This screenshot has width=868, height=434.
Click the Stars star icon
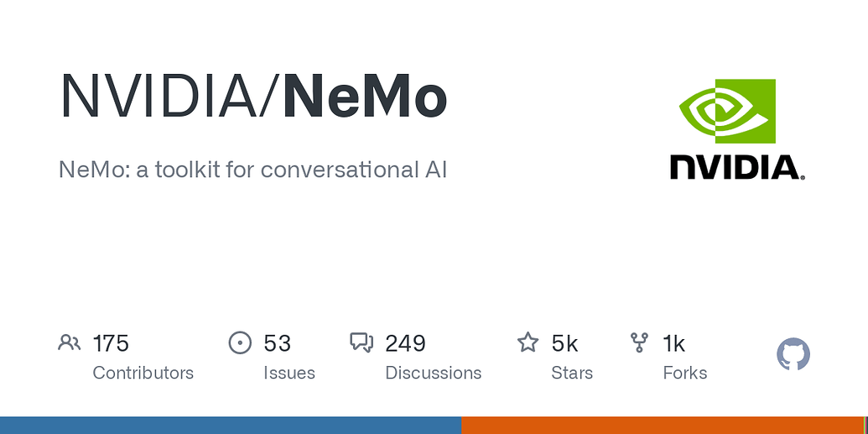click(528, 342)
